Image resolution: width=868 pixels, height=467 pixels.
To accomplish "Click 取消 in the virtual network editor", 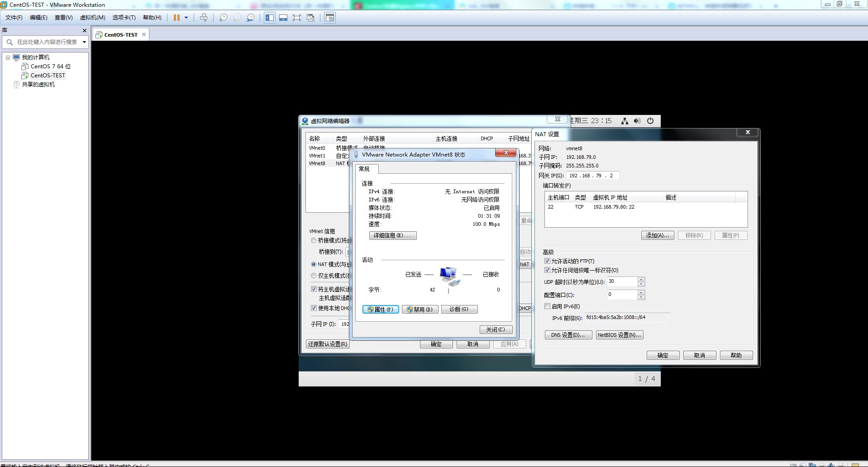I will pyautogui.click(x=473, y=344).
